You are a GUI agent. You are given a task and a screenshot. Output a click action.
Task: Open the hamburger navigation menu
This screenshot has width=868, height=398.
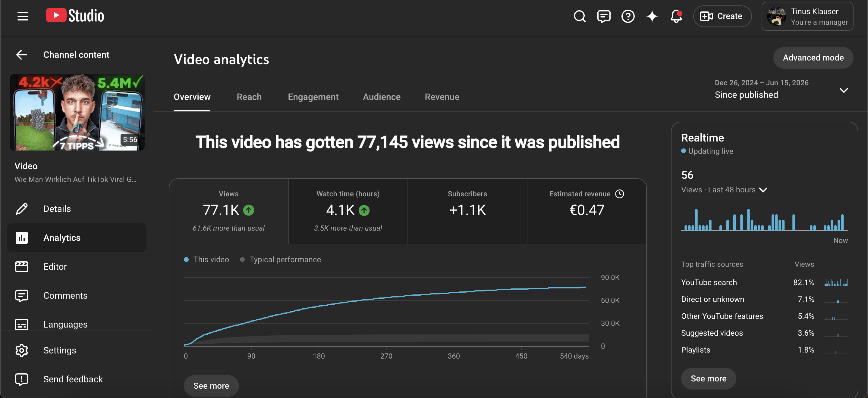23,16
